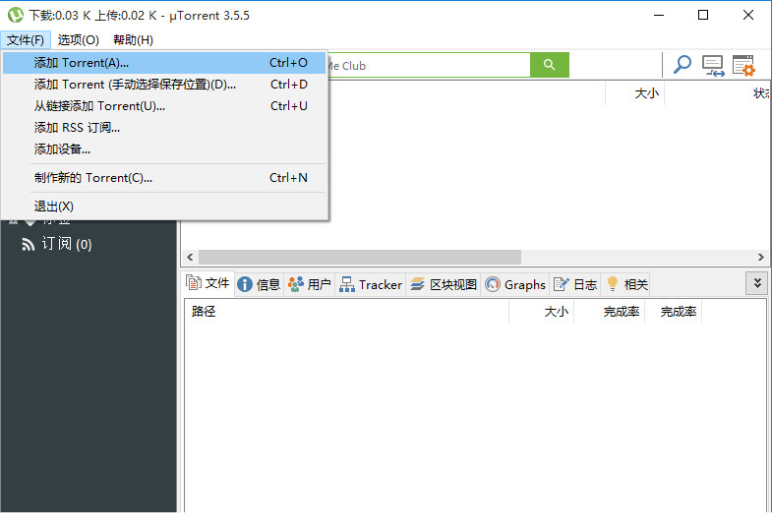
Task: Click the 大小 header in the torrent list
Action: (x=634, y=93)
